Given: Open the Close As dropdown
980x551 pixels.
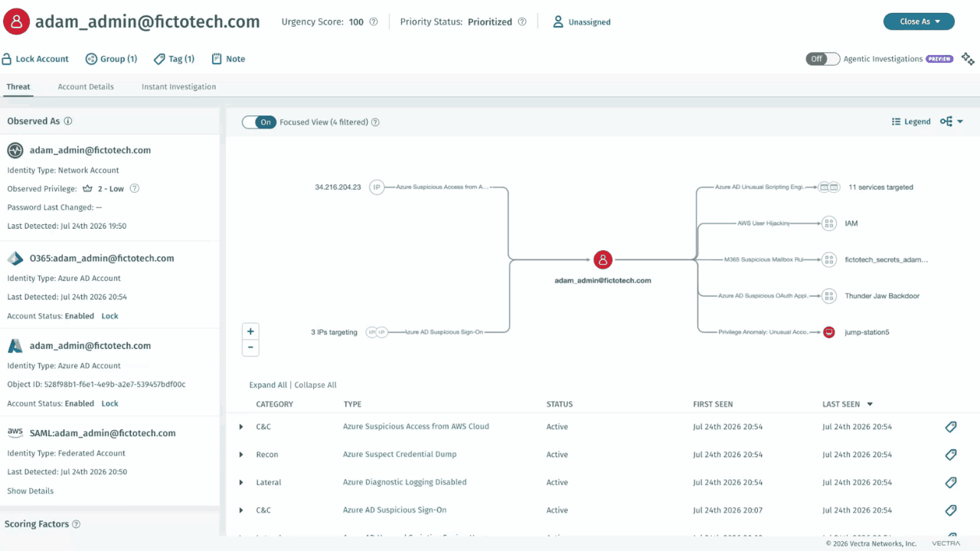Looking at the screenshot, I should (919, 21).
